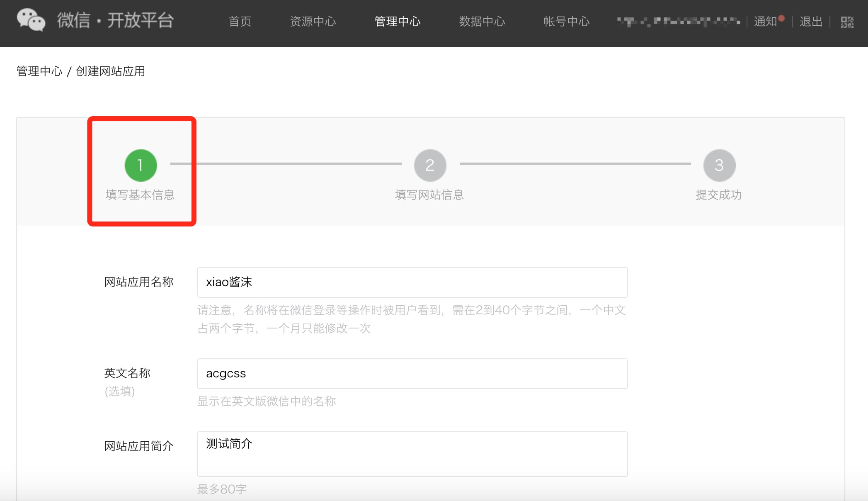This screenshot has width=868, height=501.
Task: Click step circle 1 填写基本信息
Action: pyautogui.click(x=141, y=165)
